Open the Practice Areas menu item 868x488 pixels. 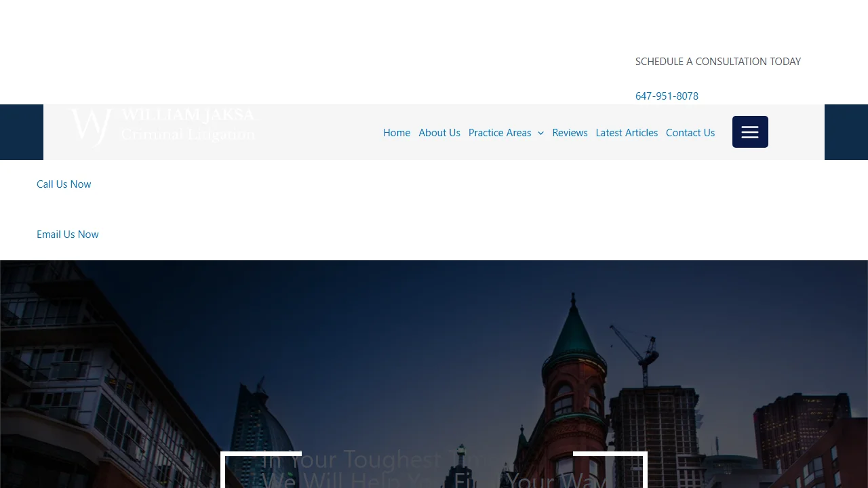coord(500,133)
